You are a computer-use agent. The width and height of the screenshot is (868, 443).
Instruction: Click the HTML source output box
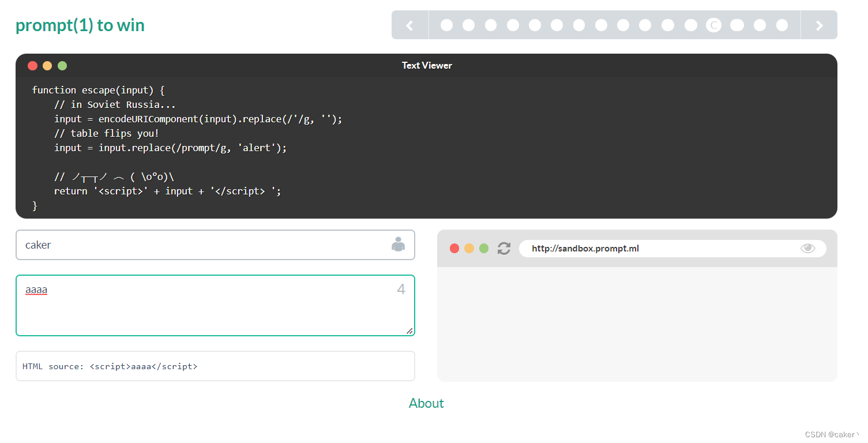coord(215,366)
